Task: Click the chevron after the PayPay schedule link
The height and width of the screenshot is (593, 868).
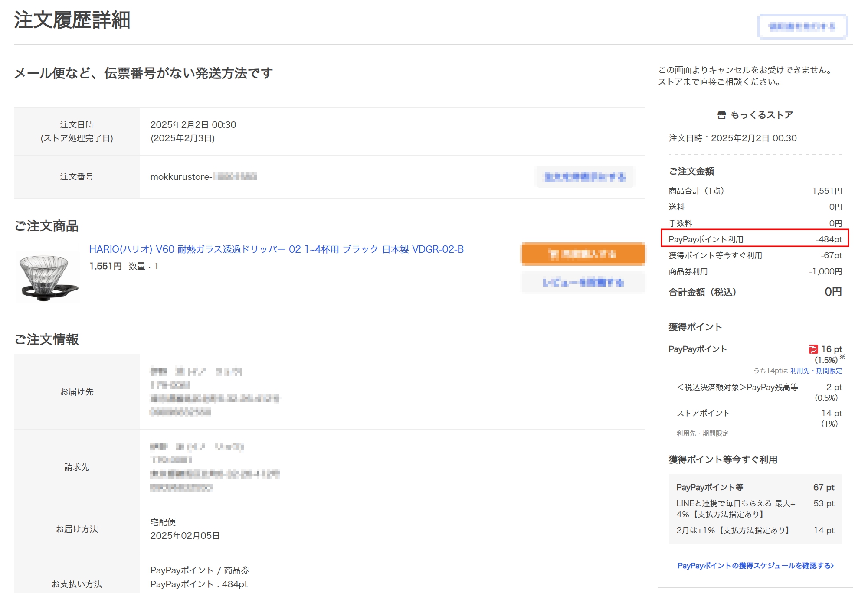Action: tap(832, 566)
